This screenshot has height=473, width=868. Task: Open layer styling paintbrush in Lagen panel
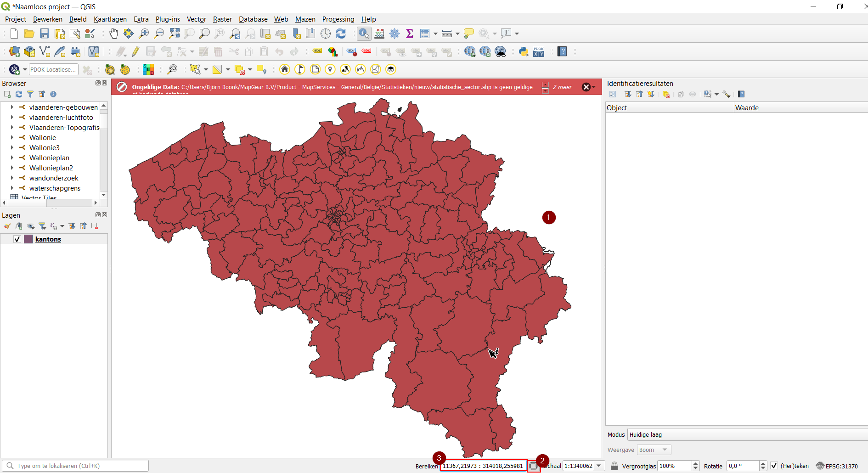(7, 226)
